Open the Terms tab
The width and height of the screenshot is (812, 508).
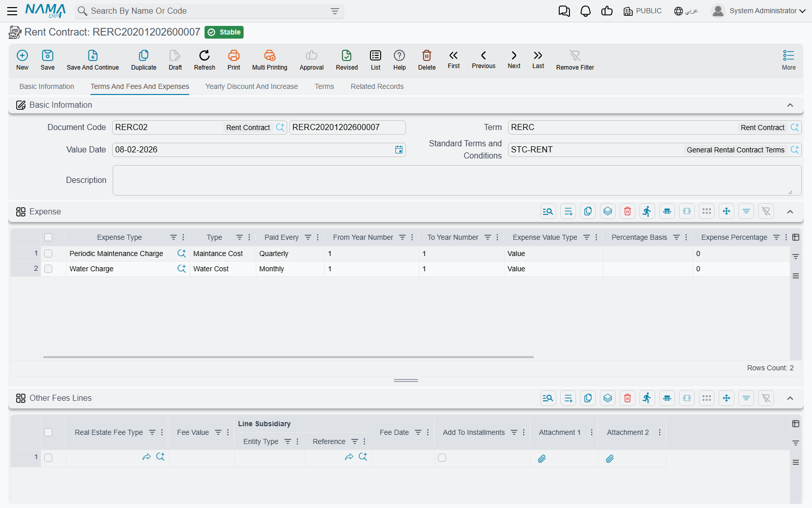(324, 86)
